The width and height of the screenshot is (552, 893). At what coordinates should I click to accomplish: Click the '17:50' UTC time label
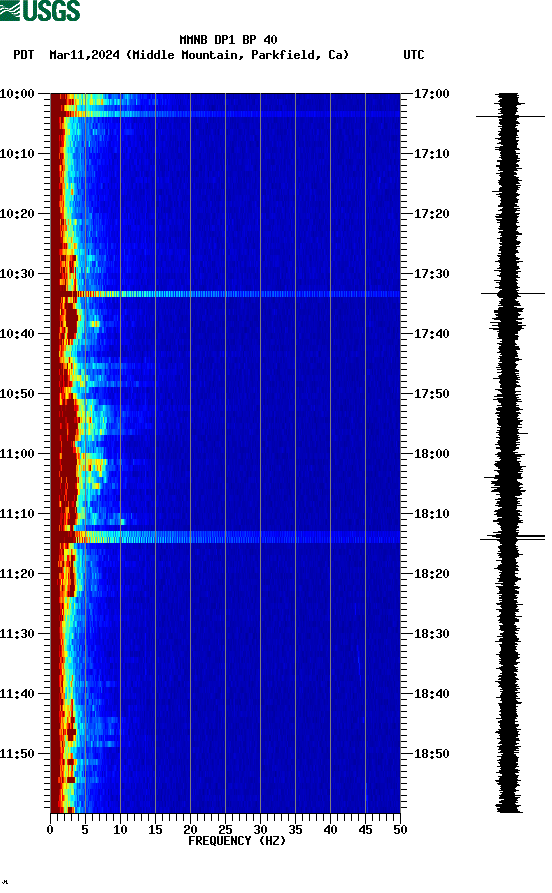pos(432,394)
